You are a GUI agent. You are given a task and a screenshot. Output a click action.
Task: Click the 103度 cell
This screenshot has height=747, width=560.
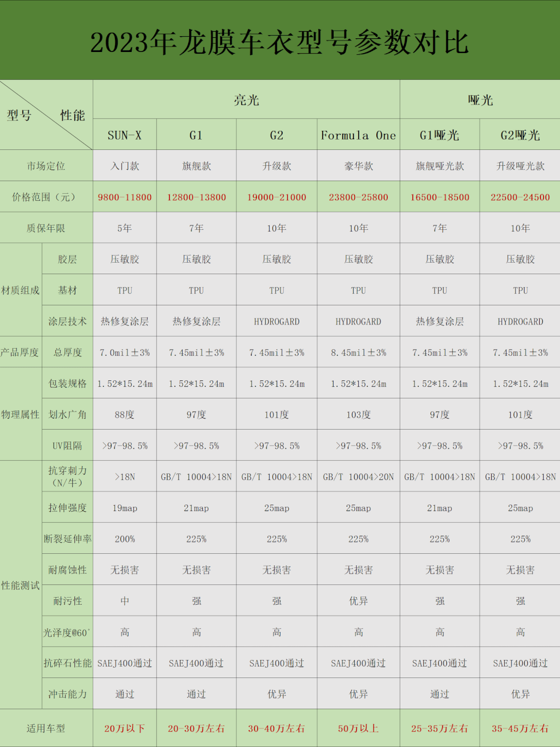(x=358, y=415)
